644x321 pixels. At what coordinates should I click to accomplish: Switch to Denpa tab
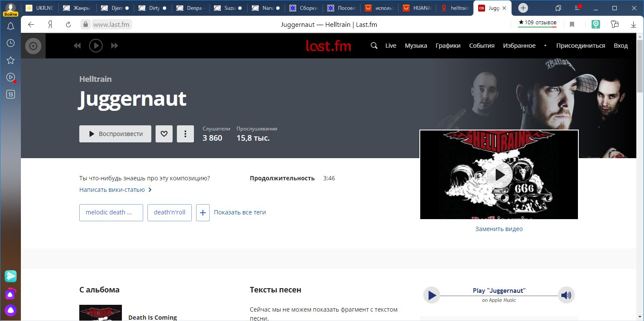(x=190, y=8)
